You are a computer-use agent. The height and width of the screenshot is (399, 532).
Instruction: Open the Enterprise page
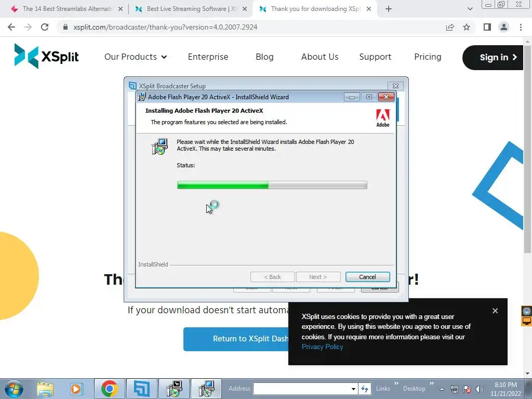[208, 57]
